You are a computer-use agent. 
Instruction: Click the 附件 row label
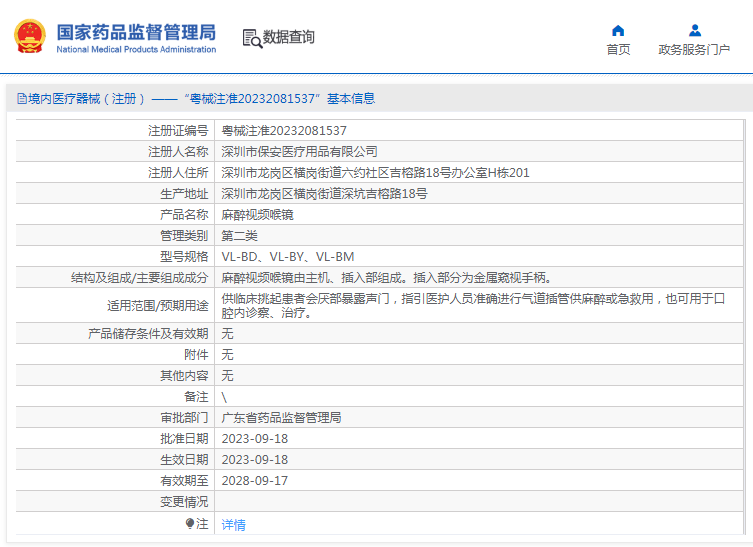(x=196, y=354)
